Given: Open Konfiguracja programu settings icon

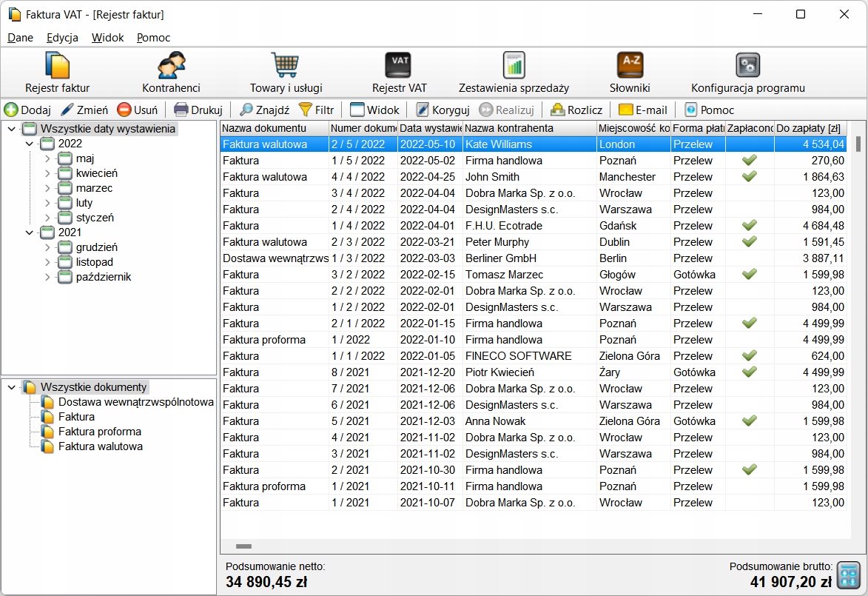Looking at the screenshot, I should pos(747,65).
